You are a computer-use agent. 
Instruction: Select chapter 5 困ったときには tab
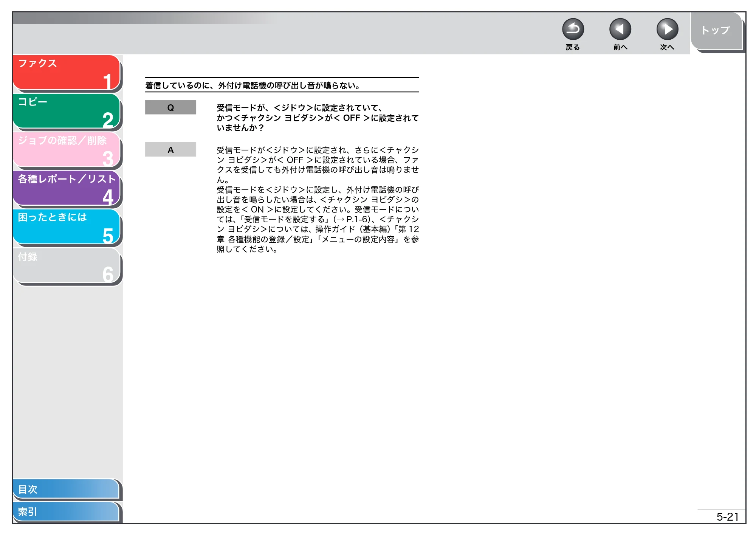(x=67, y=226)
